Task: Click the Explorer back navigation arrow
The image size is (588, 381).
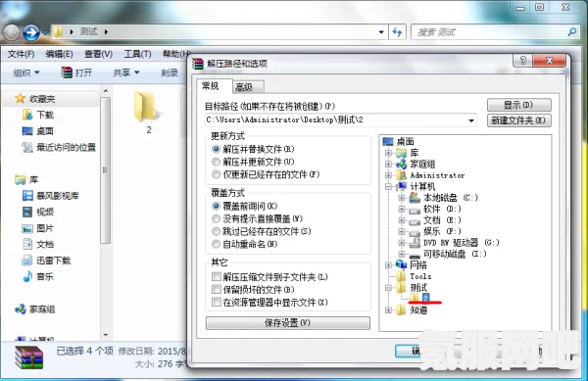Action: (11, 32)
